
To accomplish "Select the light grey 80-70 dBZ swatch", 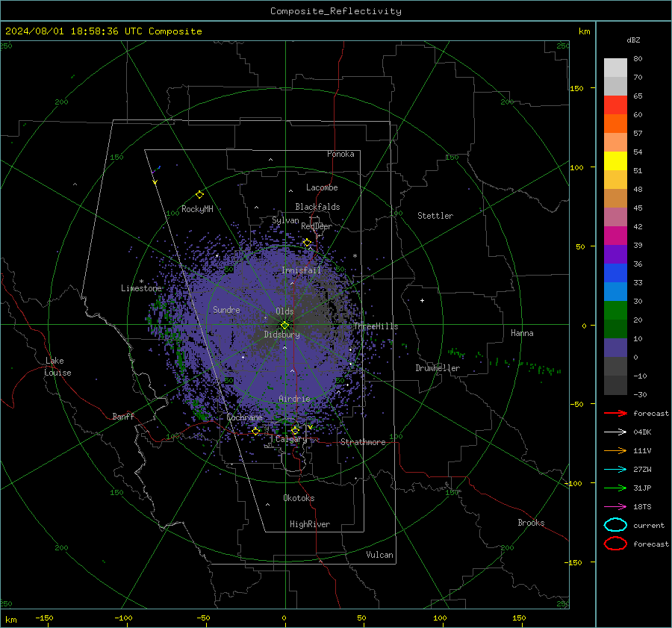I will (615, 67).
